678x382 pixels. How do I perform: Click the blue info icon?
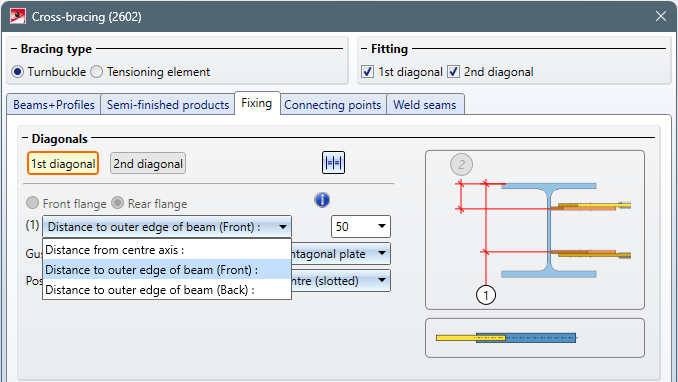[x=322, y=200]
